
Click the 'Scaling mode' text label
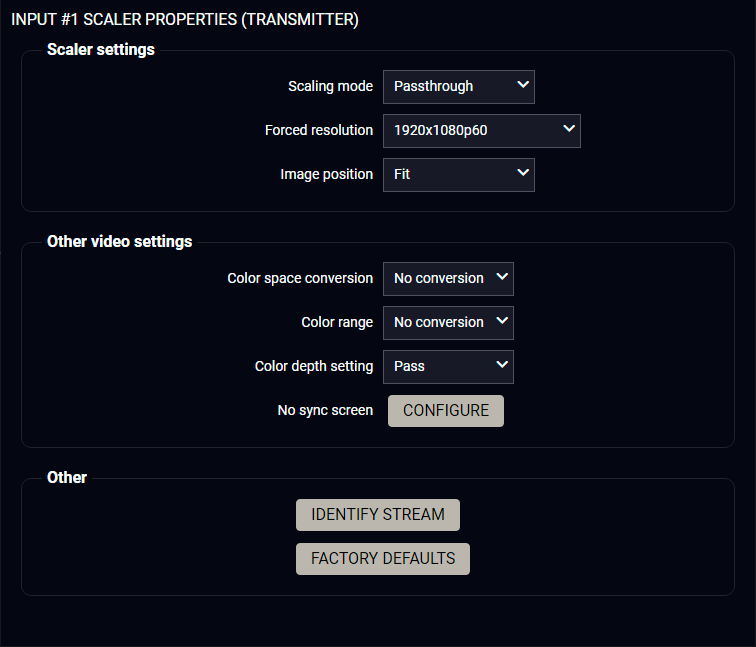(x=330, y=86)
